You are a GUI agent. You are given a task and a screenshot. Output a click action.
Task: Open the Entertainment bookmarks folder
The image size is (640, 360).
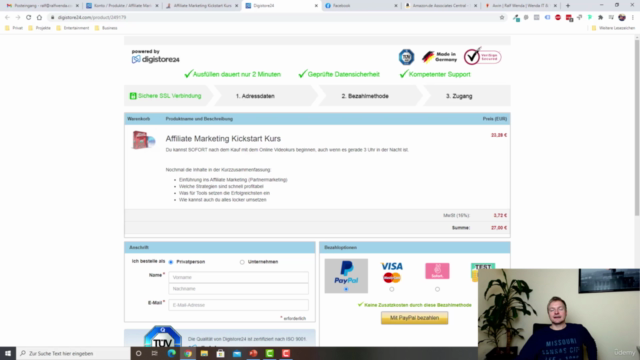[x=73, y=28]
